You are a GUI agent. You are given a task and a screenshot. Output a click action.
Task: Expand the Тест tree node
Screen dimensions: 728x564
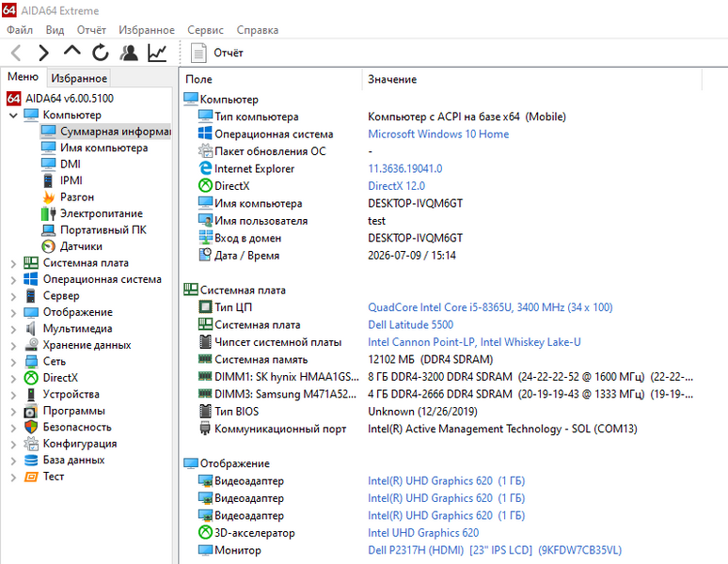(x=13, y=477)
